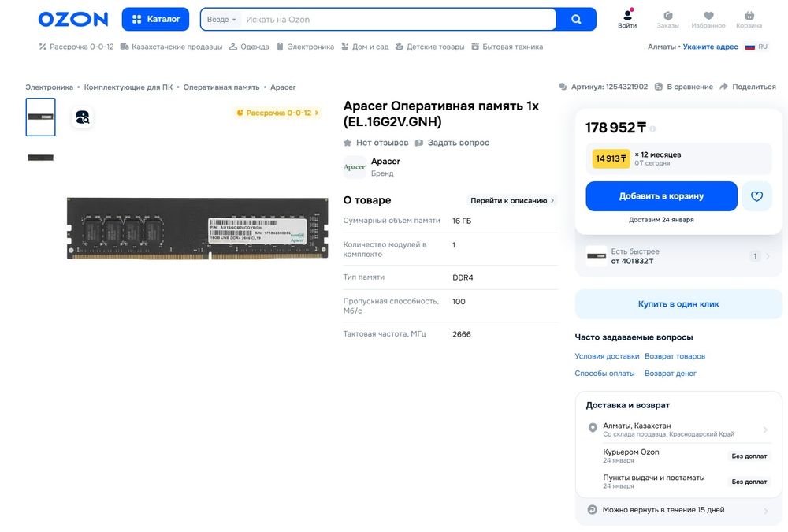Viewport: 788px width, 532px height.
Task: Open the main RAM module image
Action: pyautogui.click(x=198, y=228)
